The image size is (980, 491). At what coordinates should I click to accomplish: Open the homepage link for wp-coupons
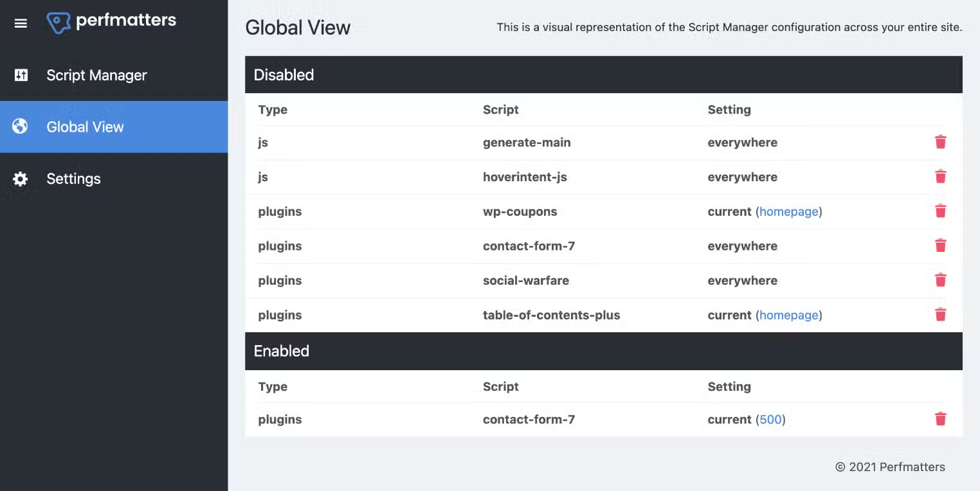pyautogui.click(x=789, y=211)
